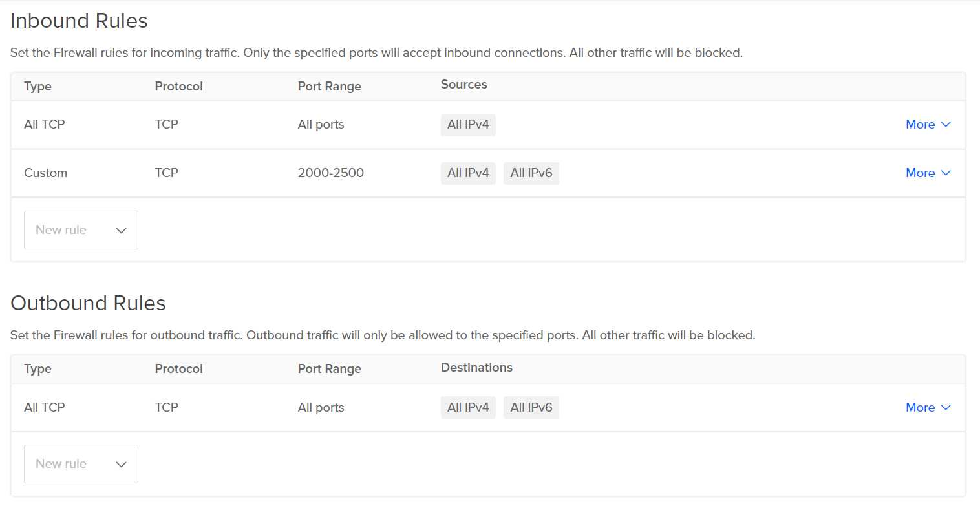Click All IPv6 source tag in Custom row

coord(531,173)
